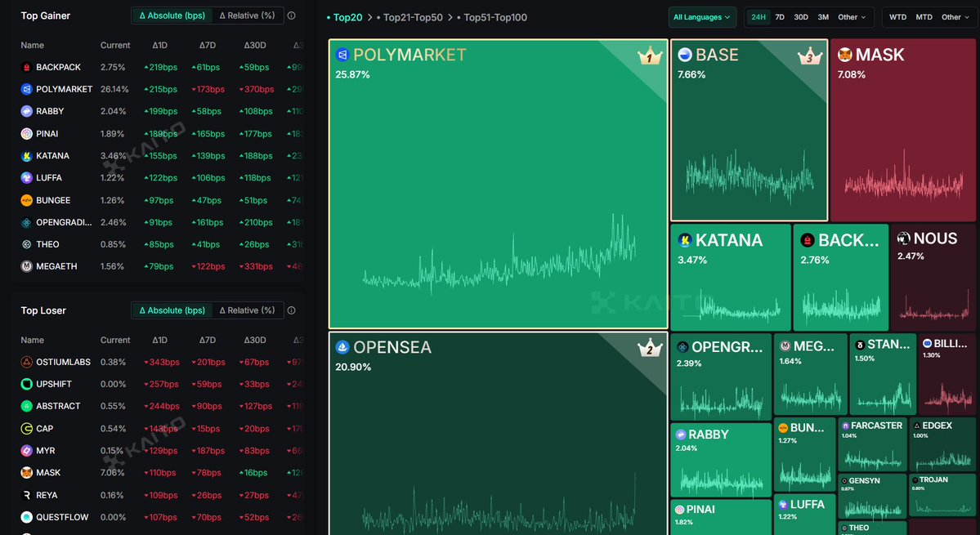The height and width of the screenshot is (535, 980).
Task: Click the UPSHIFT icon in Top Loser list
Action: 26,384
